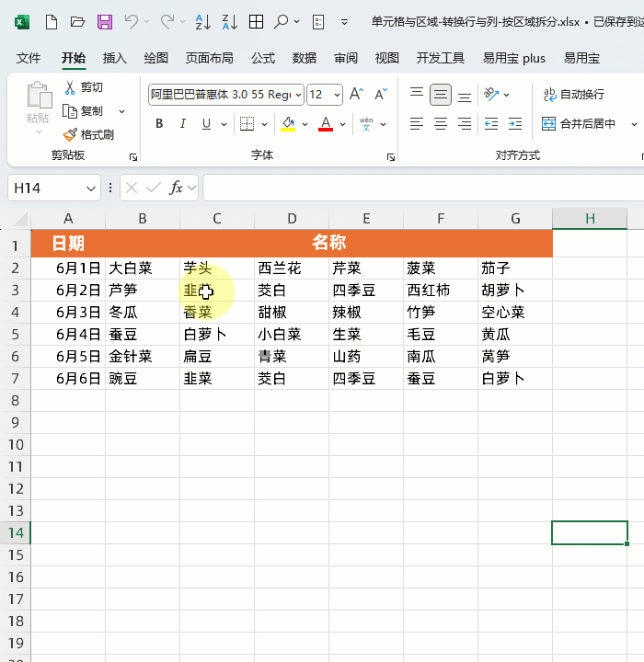Switch to the 数据 tab
644x662 pixels.
pos(305,58)
